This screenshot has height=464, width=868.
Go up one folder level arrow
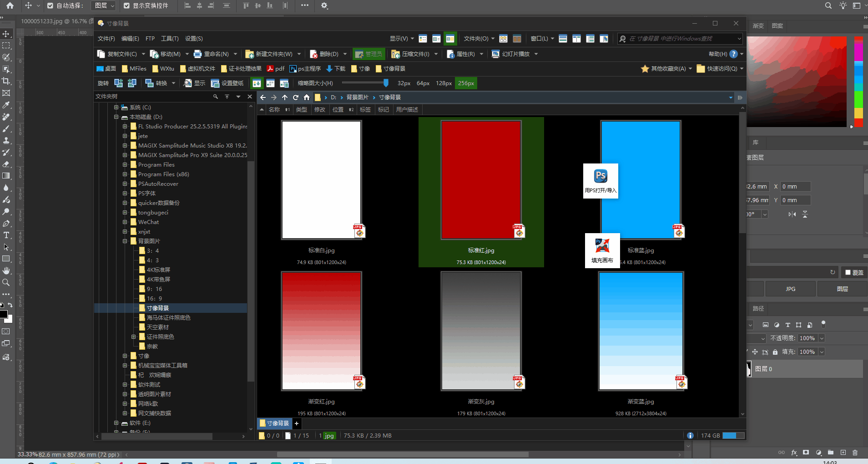285,97
